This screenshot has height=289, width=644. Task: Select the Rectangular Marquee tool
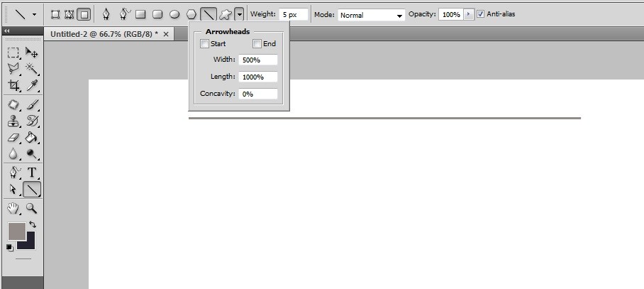[x=13, y=53]
